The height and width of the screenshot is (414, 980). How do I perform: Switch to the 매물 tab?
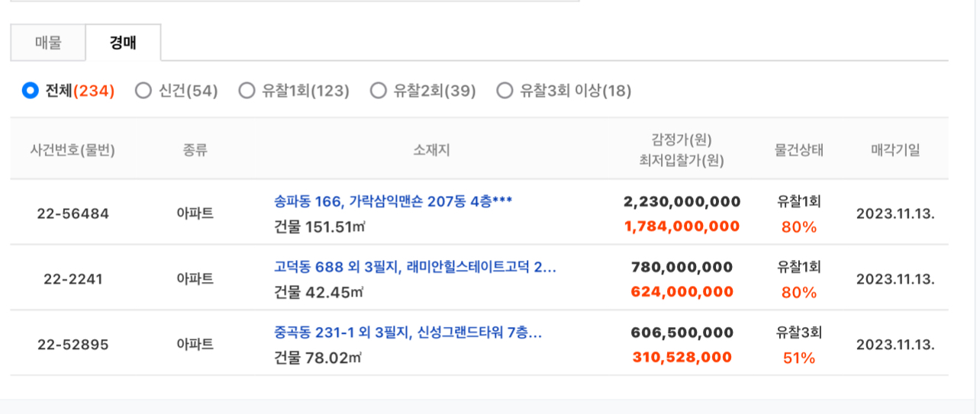pyautogui.click(x=48, y=43)
